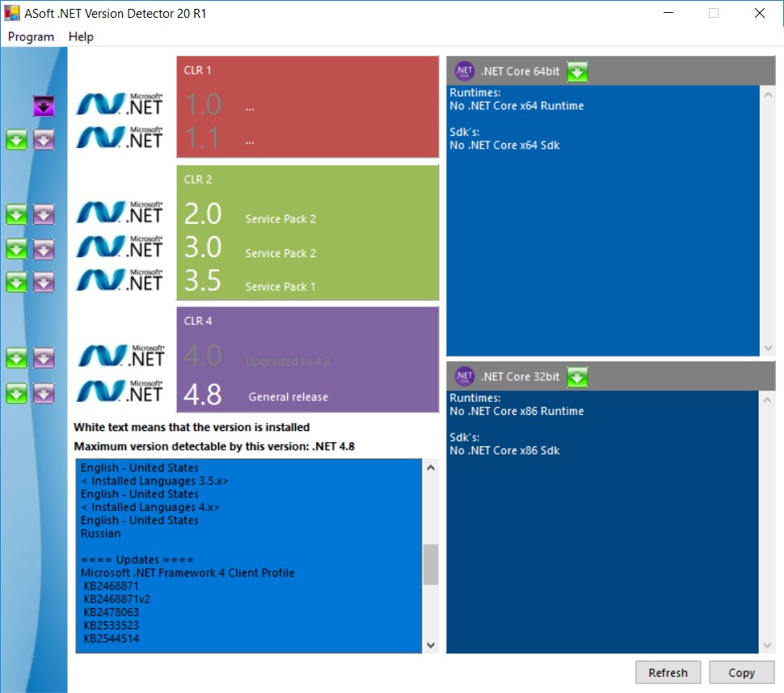Click the 'General release' text next to 4.8
This screenshot has height=693, width=784.
[x=289, y=397]
